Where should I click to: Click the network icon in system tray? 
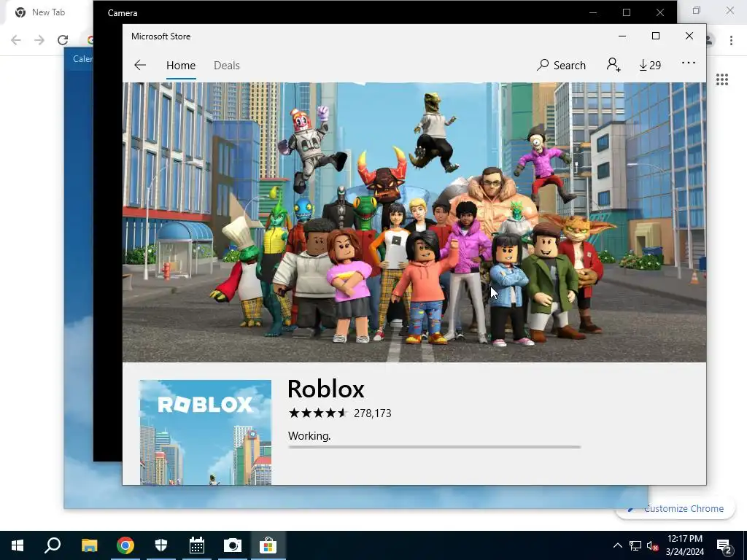pyautogui.click(x=635, y=545)
